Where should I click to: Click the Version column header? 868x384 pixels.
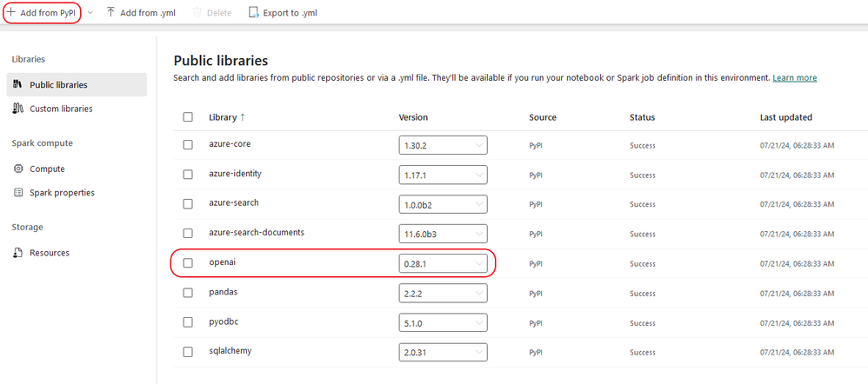click(413, 117)
